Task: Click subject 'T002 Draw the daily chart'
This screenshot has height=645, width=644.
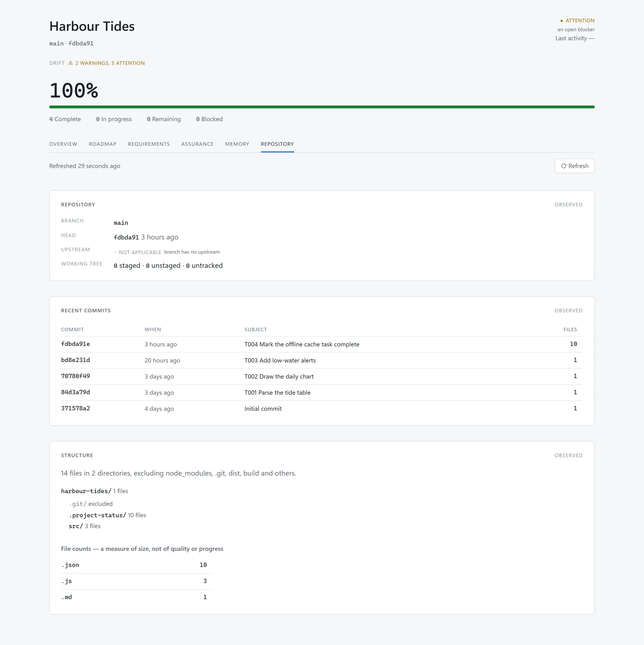Action: [x=279, y=376]
